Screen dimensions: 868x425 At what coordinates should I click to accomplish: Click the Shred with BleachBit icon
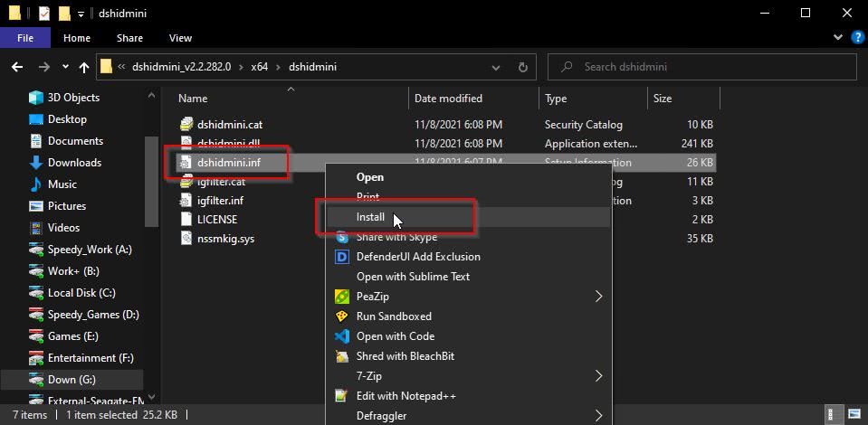[342, 356]
